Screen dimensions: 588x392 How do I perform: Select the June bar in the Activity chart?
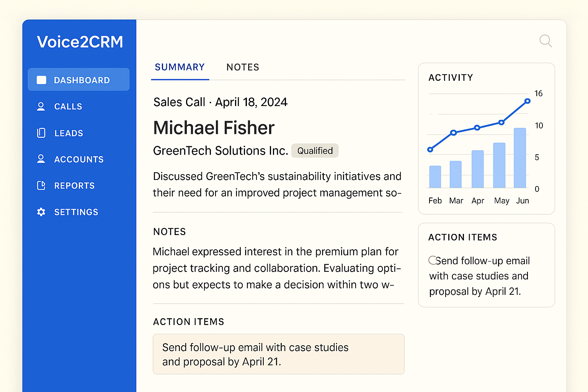(x=519, y=158)
